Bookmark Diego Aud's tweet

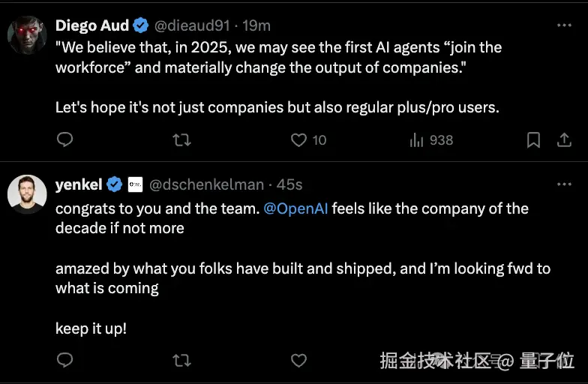[x=533, y=139]
